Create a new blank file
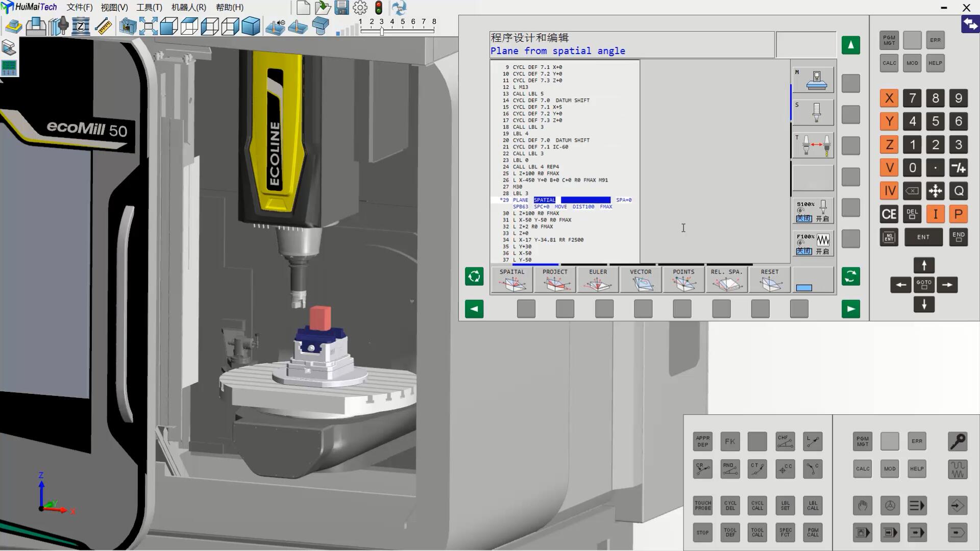The height and width of the screenshot is (551, 980). [x=303, y=7]
